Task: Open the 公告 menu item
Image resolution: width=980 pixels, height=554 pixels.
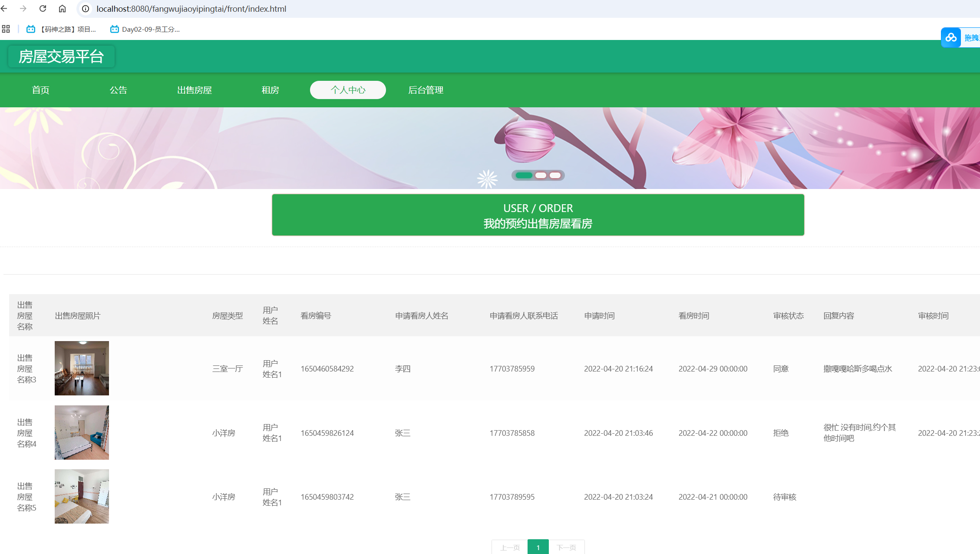Action: tap(118, 90)
